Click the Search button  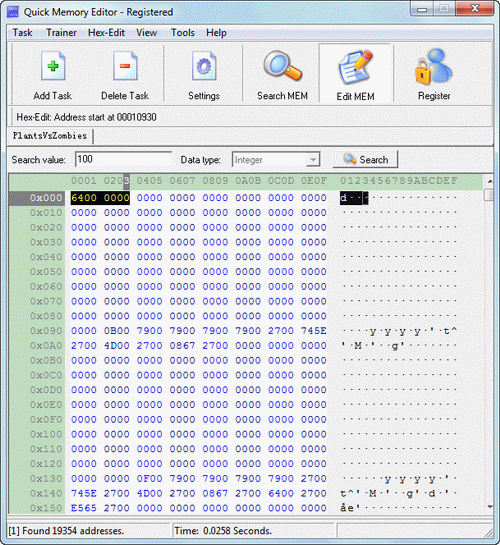pos(365,160)
